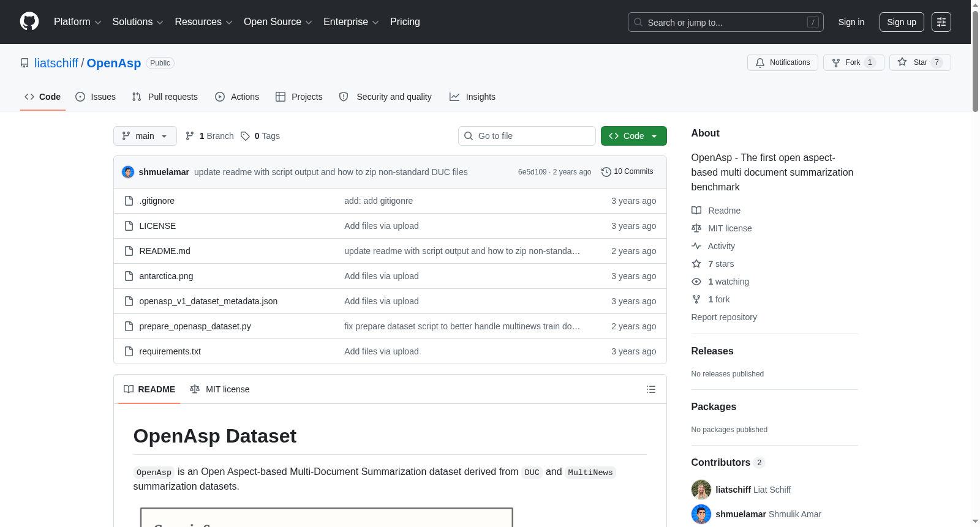View the 7 stars link
980x527 pixels.
coord(713,264)
